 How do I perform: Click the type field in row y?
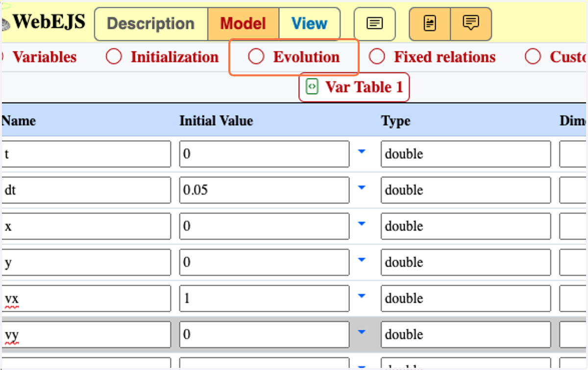[x=466, y=262]
